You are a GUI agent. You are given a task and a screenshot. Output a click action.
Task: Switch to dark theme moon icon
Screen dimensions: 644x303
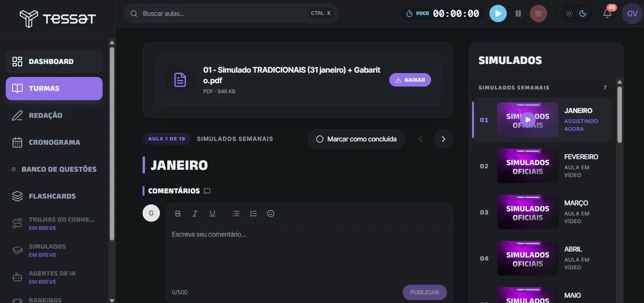coord(583,13)
